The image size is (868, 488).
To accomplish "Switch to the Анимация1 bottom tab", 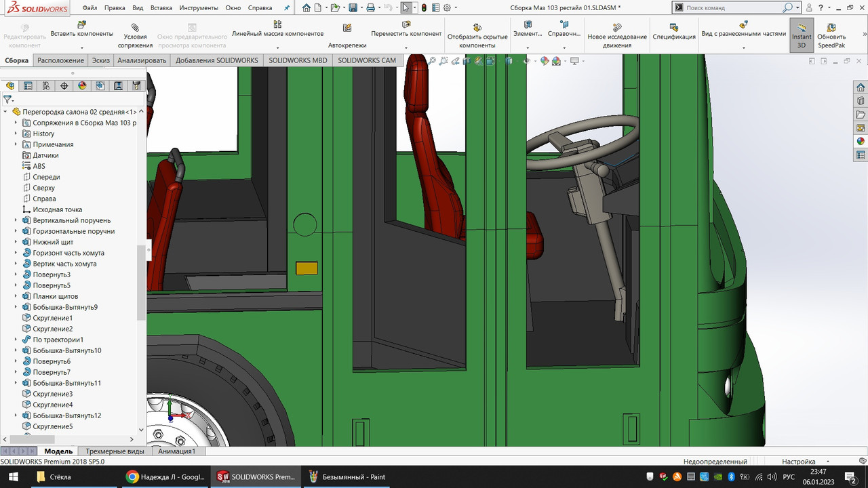I will click(176, 451).
